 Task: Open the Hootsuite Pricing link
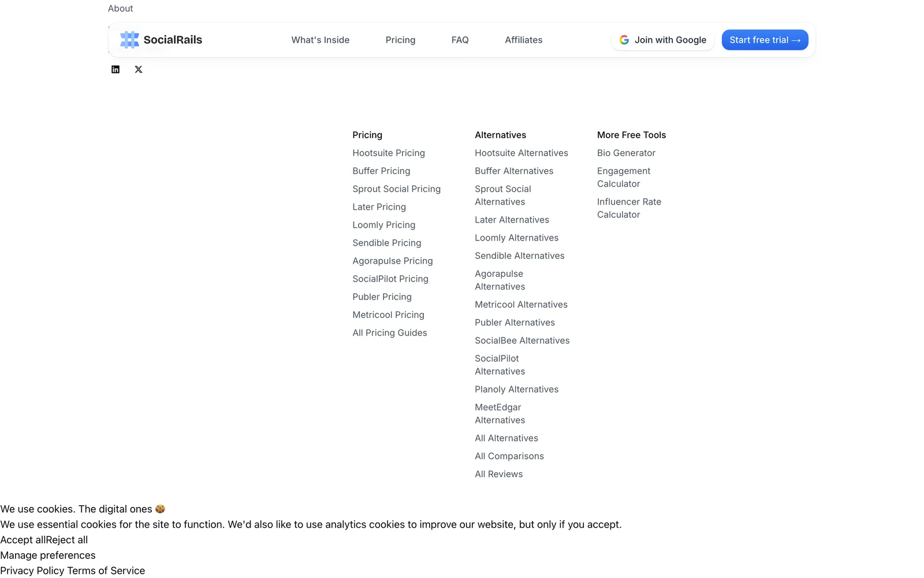click(389, 153)
